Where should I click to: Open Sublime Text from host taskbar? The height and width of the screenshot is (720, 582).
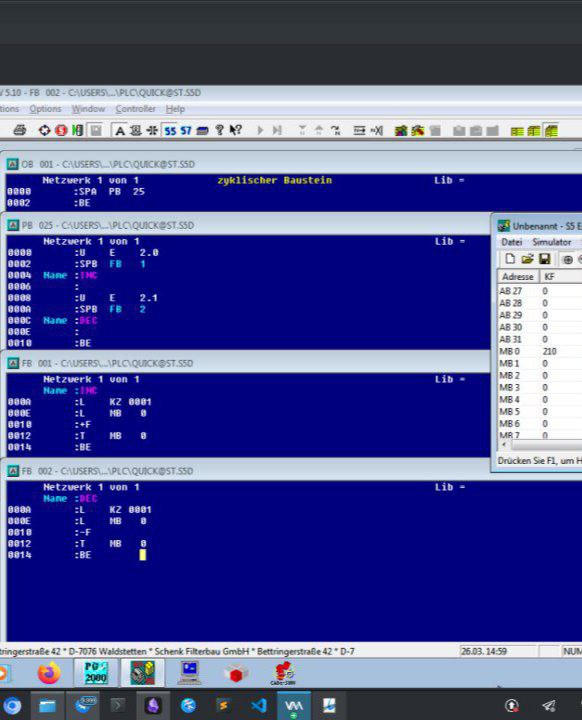pyautogui.click(x=223, y=705)
